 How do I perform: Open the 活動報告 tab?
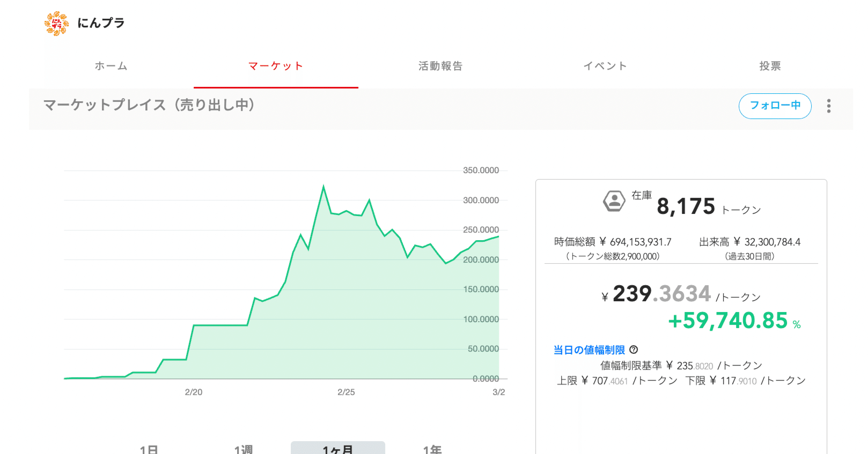coord(440,66)
